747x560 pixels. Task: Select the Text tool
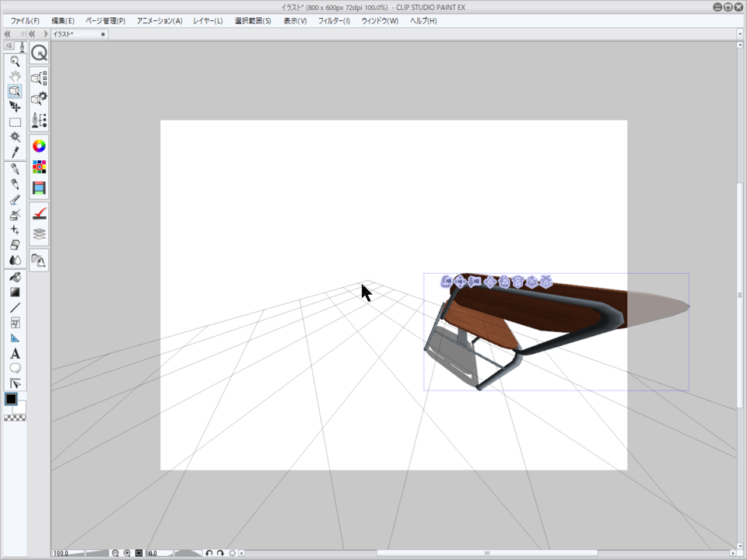coord(16,354)
